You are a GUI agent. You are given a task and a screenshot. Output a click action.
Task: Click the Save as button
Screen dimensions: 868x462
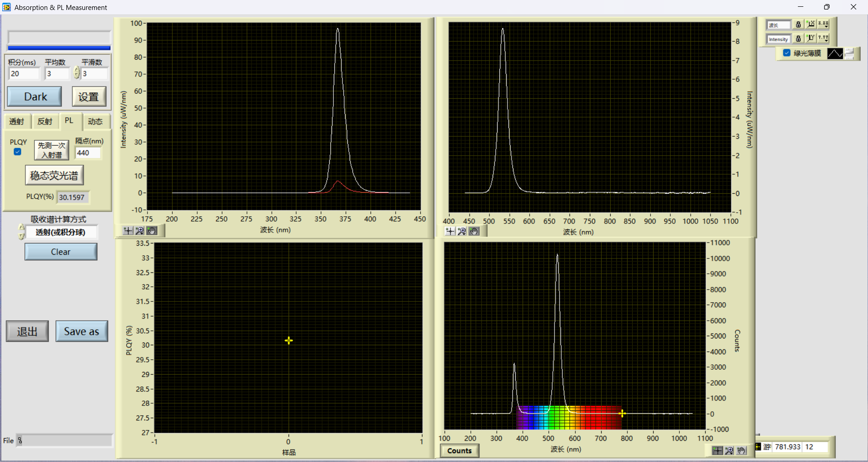pyautogui.click(x=81, y=331)
